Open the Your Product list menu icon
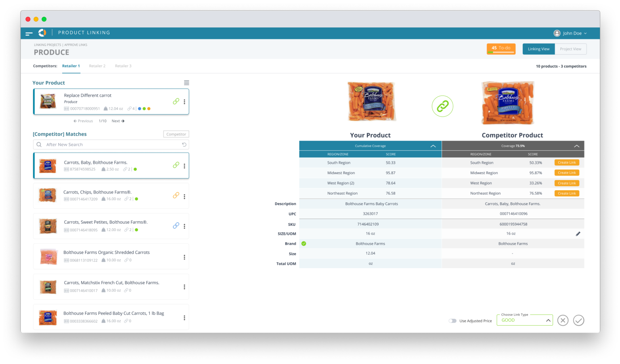This screenshot has width=620, height=364. coord(186,83)
